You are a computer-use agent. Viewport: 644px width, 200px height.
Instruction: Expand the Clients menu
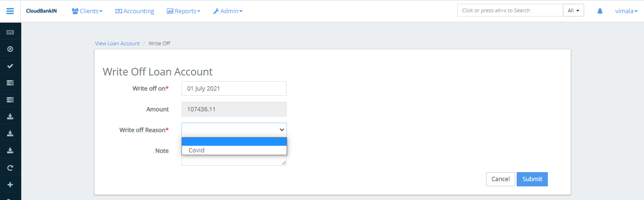point(87,11)
